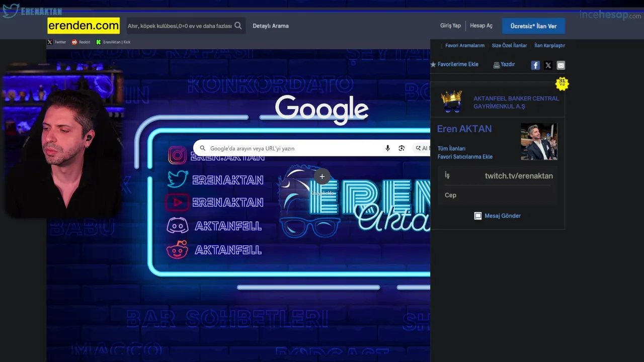This screenshot has width=644, height=362.
Task: Click the AI mode button in the Google search box
Action: [x=422, y=148]
